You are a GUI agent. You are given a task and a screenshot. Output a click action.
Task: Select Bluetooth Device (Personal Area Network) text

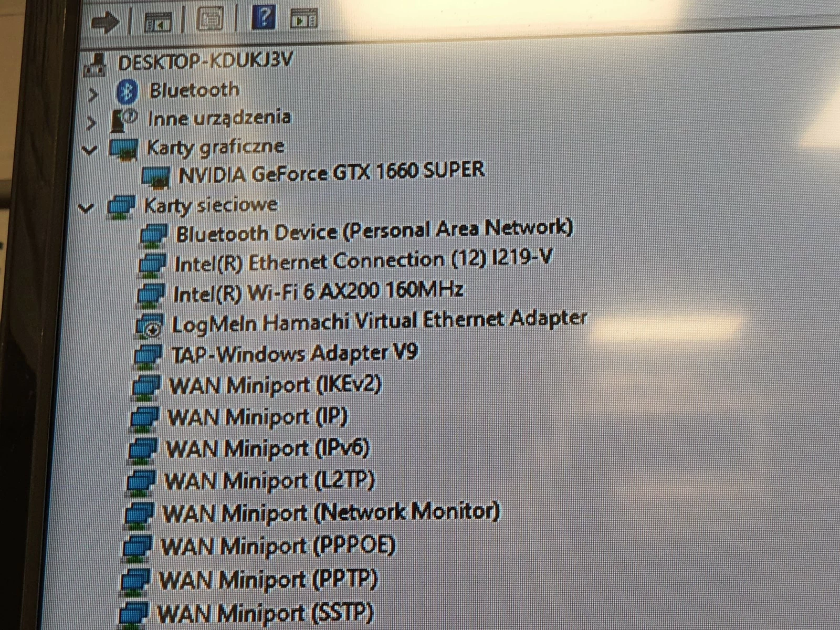(374, 230)
